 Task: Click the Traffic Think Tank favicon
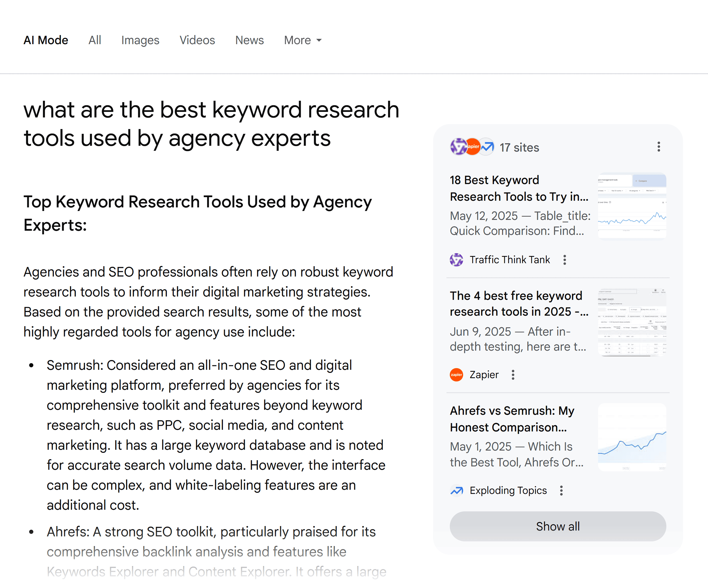click(457, 260)
